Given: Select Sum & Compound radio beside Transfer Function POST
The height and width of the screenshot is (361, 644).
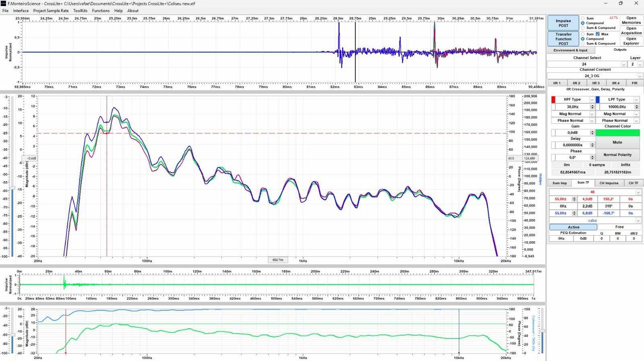Looking at the screenshot, I should [583, 44].
